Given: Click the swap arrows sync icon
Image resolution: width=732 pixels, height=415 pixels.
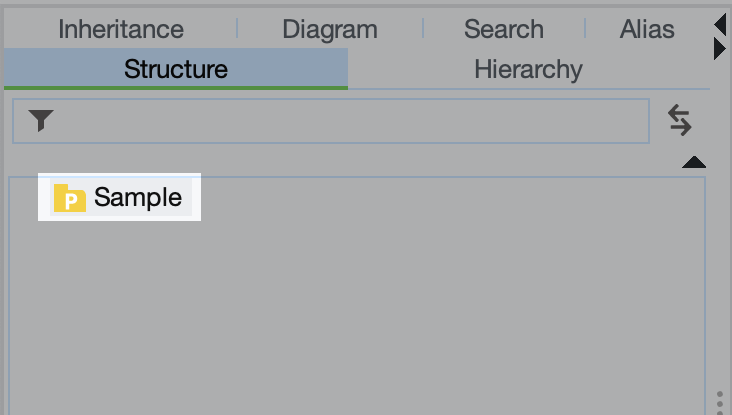Looking at the screenshot, I should click(680, 121).
